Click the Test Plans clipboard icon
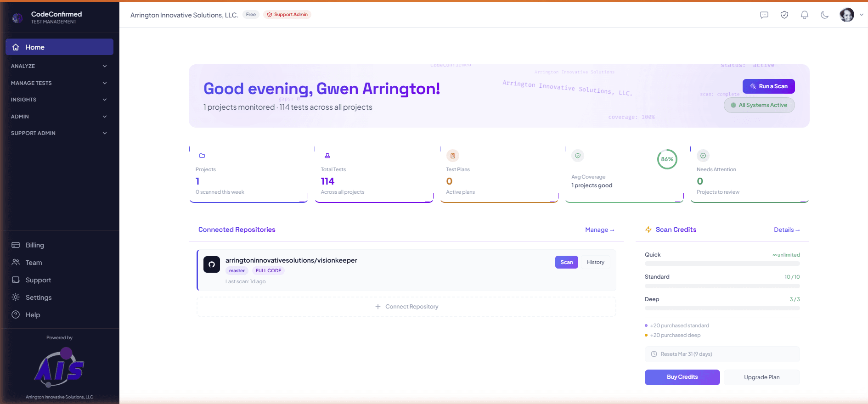 pos(453,156)
